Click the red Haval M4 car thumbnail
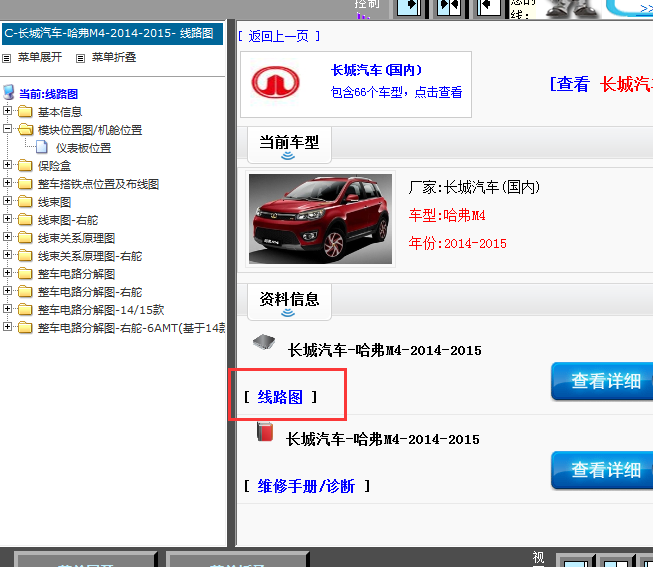The width and height of the screenshot is (653, 567). [320, 219]
